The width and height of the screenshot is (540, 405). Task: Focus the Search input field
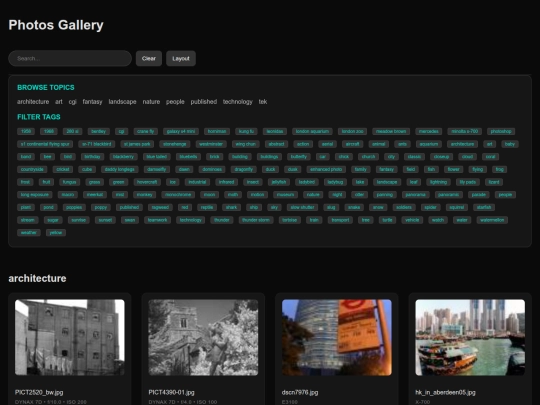70,58
